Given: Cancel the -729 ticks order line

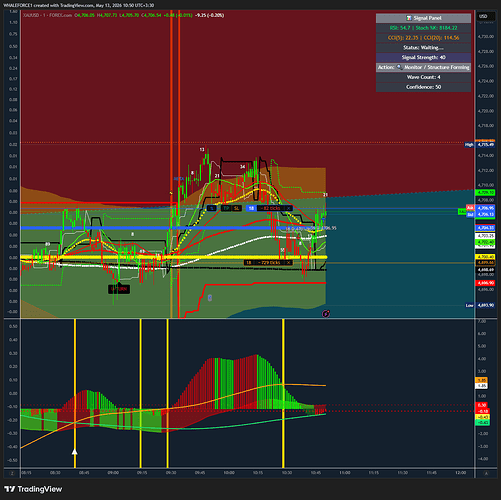Looking at the screenshot, I should (x=289, y=263).
